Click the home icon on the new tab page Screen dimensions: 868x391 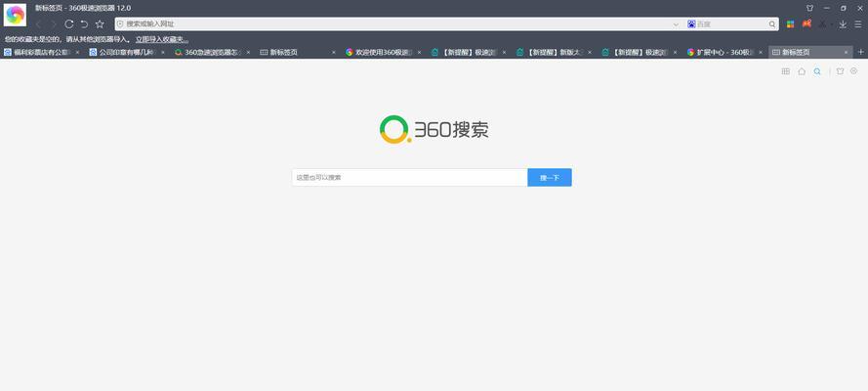coord(802,71)
